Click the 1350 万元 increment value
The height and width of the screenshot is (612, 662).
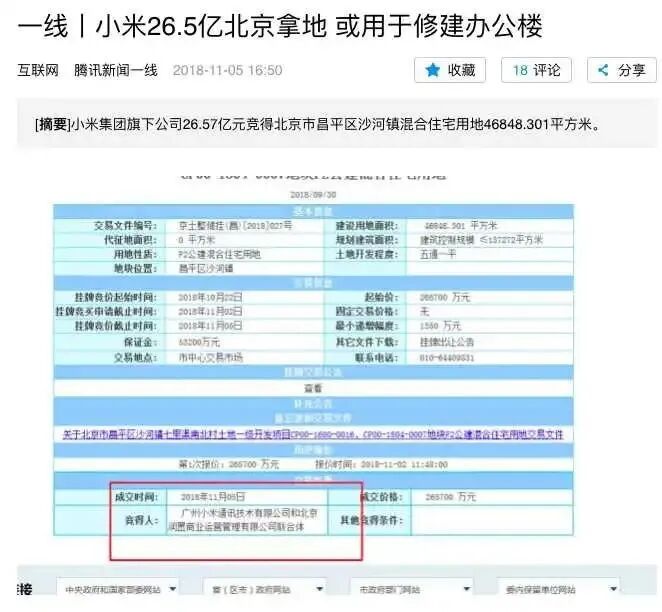pyautogui.click(x=440, y=326)
